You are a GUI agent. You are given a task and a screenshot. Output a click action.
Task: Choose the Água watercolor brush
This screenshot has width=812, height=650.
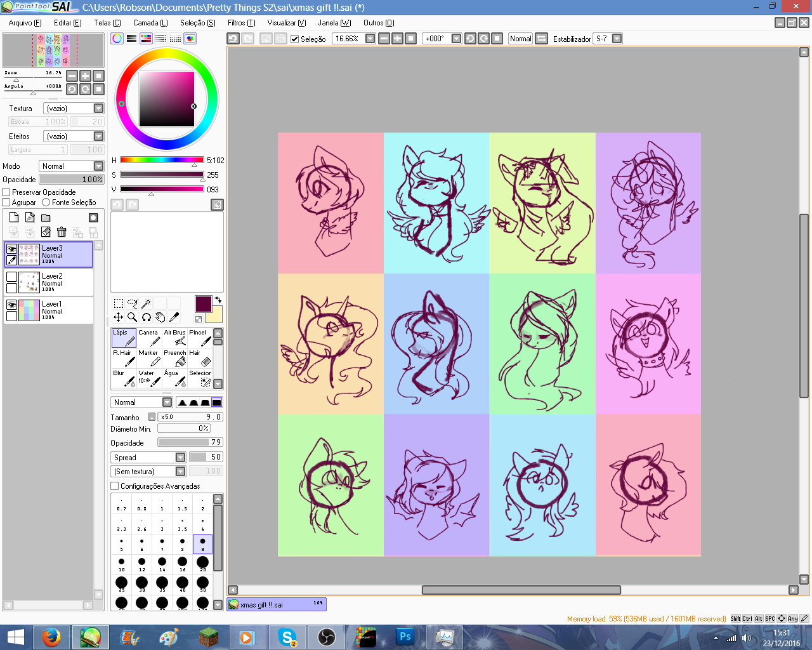tap(174, 378)
